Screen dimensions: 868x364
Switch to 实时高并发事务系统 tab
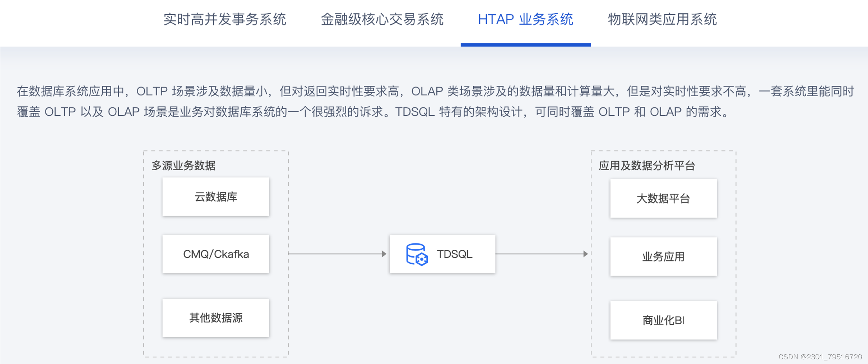(x=224, y=19)
